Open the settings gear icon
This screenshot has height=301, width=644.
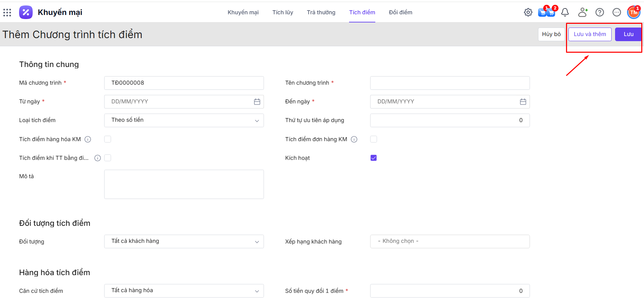528,13
